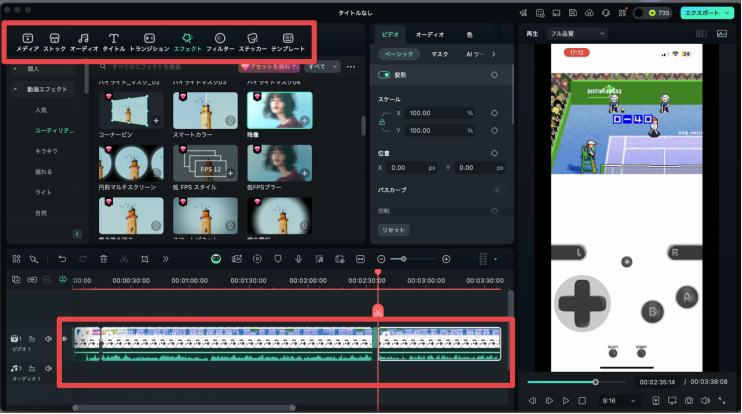The width and height of the screenshot is (742, 414).
Task: Open the メディア (Media) panel
Action: pos(28,42)
